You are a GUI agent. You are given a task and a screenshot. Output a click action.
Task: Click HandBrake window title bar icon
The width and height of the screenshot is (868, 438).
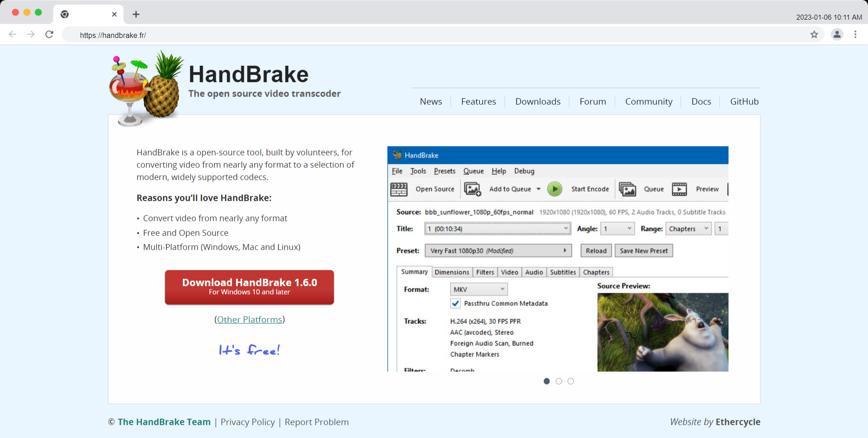click(x=397, y=155)
